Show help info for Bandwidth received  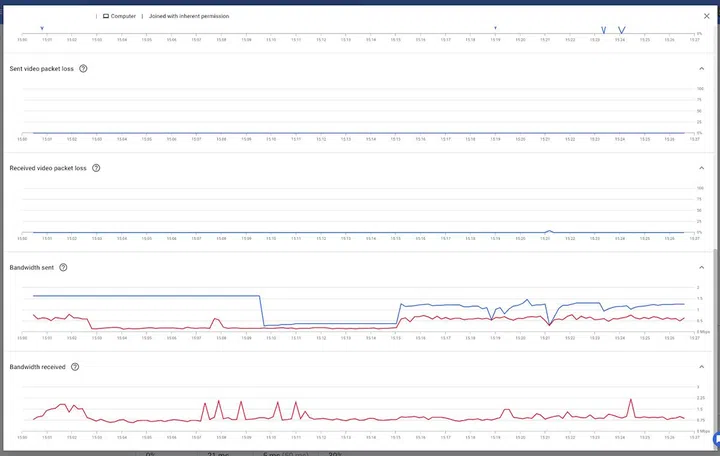[75, 367]
